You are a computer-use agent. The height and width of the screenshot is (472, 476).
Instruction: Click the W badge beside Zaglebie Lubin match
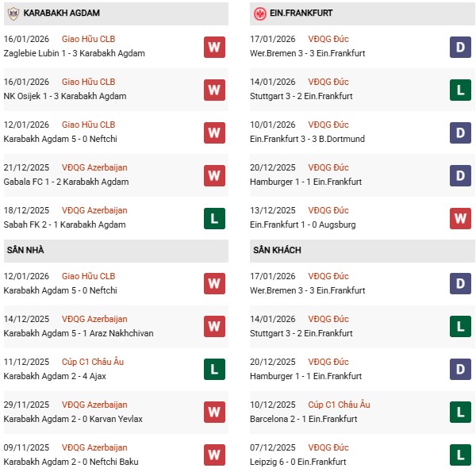click(213, 47)
